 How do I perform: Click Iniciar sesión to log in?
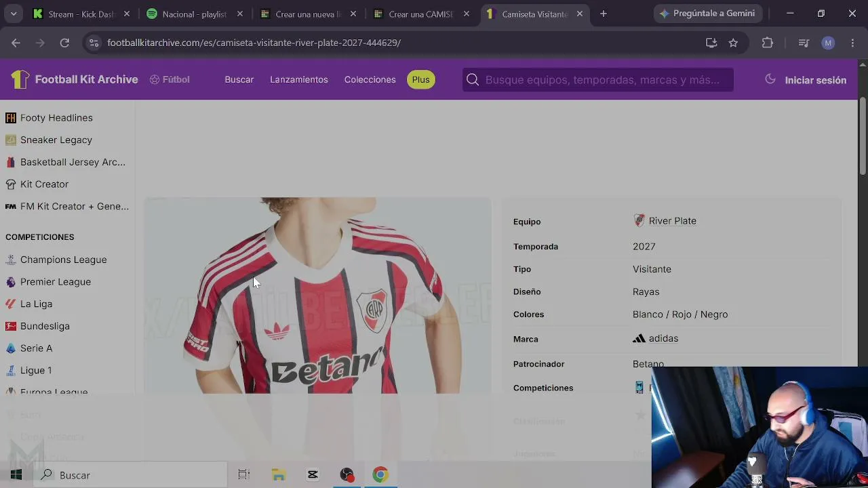tap(815, 80)
